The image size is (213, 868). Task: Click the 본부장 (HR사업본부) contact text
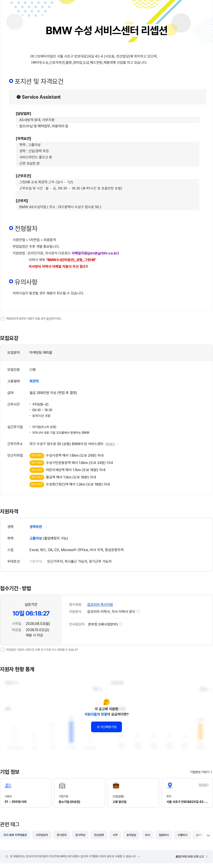pos(103,624)
